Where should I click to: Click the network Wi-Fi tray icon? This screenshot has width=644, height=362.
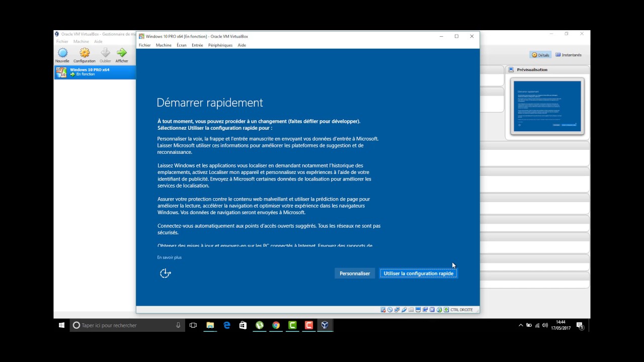(537, 325)
